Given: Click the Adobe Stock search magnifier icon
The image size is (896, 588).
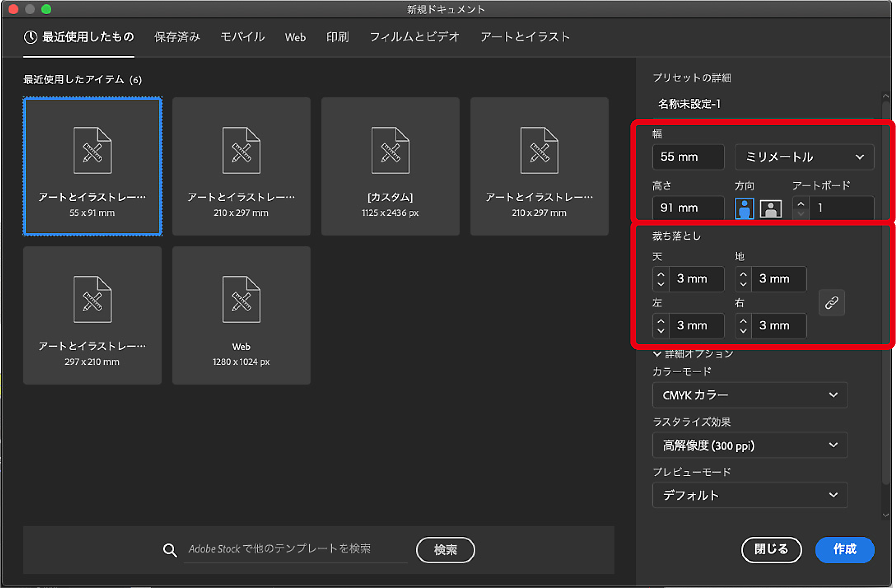Looking at the screenshot, I should tap(170, 550).
